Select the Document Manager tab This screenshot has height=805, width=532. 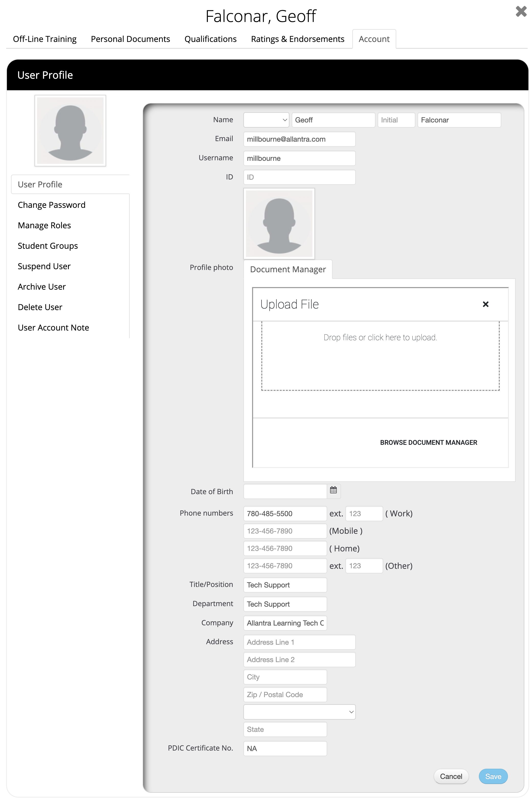[288, 269]
